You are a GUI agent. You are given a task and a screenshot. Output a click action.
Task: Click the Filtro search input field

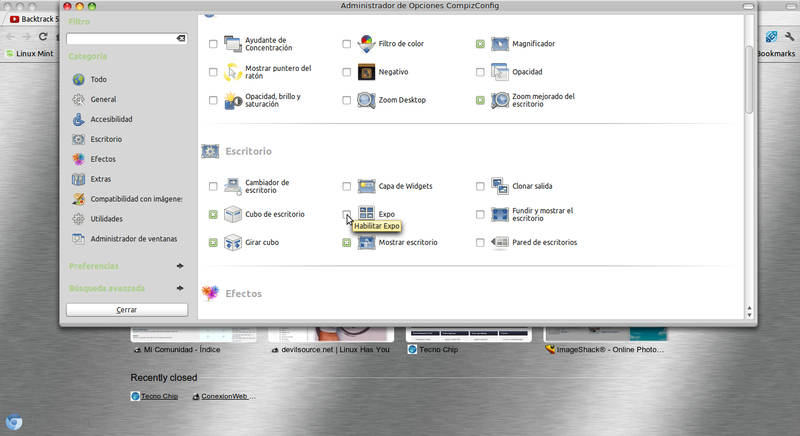click(x=120, y=38)
